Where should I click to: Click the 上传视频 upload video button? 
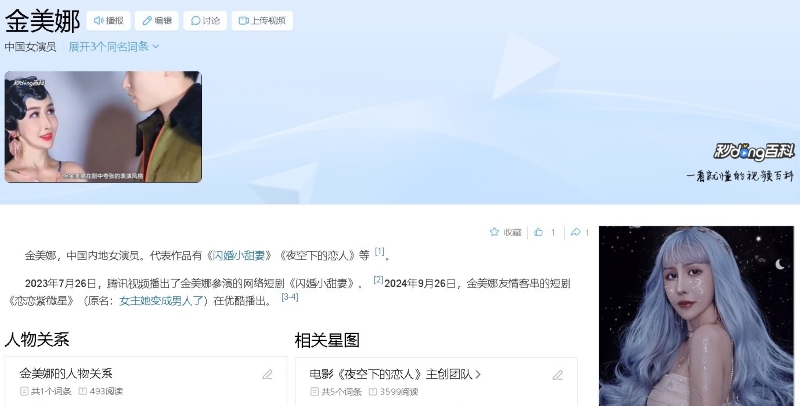pos(262,20)
